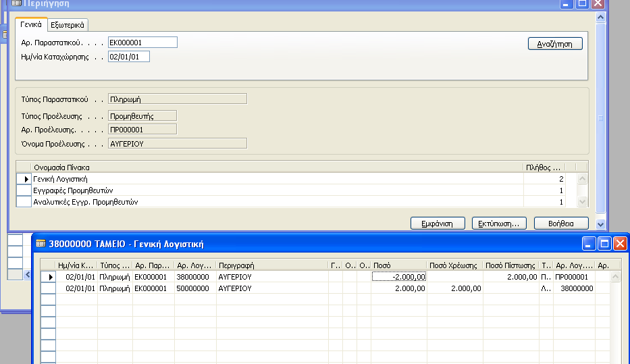Click the Περιγραφή column header

coord(272,265)
